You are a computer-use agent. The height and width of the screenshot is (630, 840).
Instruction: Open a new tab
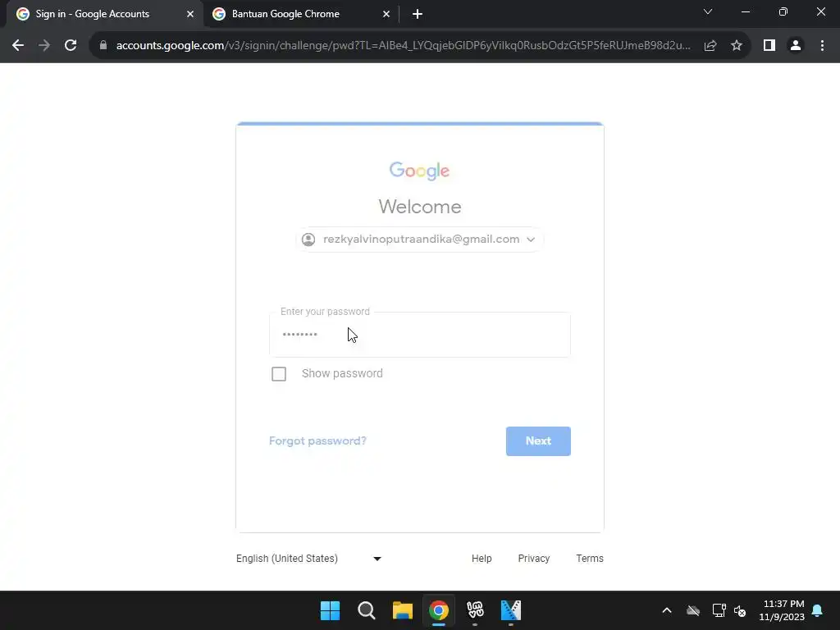(418, 14)
